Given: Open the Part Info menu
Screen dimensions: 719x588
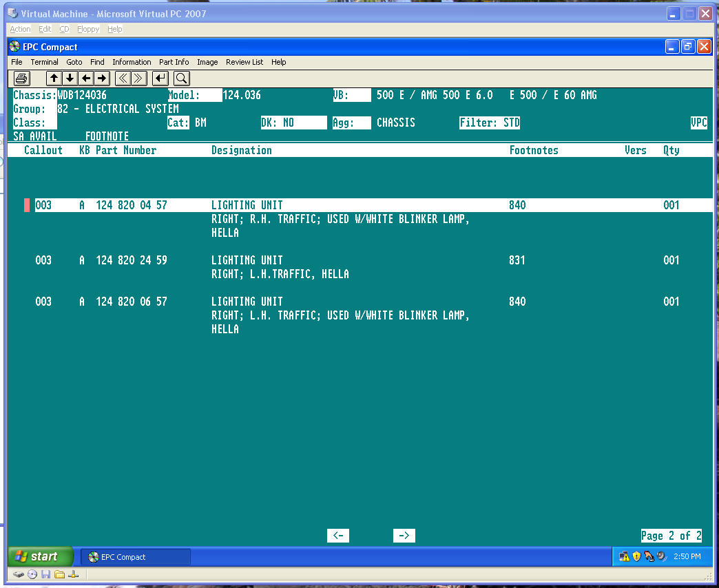Looking at the screenshot, I should [x=174, y=62].
